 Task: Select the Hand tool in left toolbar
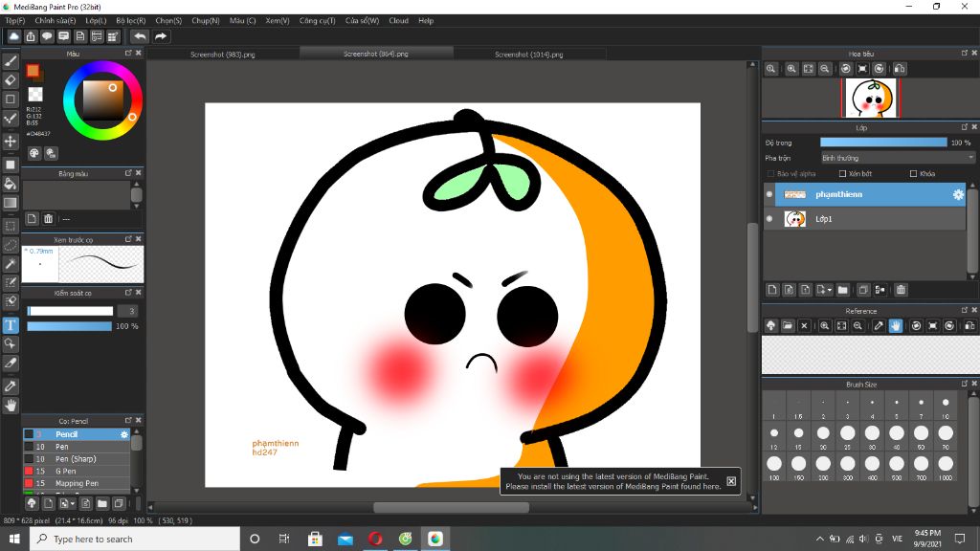click(x=11, y=406)
